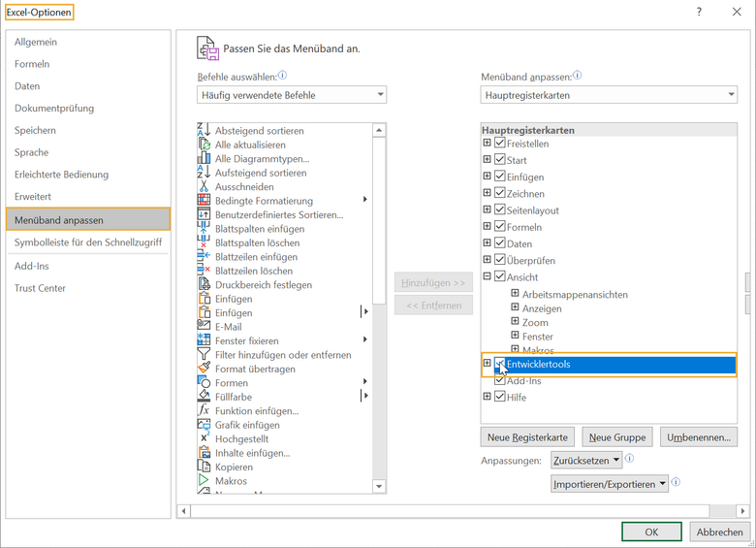Click the Blattzeilen löschen icon
The width and height of the screenshot is (756, 548).
204,271
